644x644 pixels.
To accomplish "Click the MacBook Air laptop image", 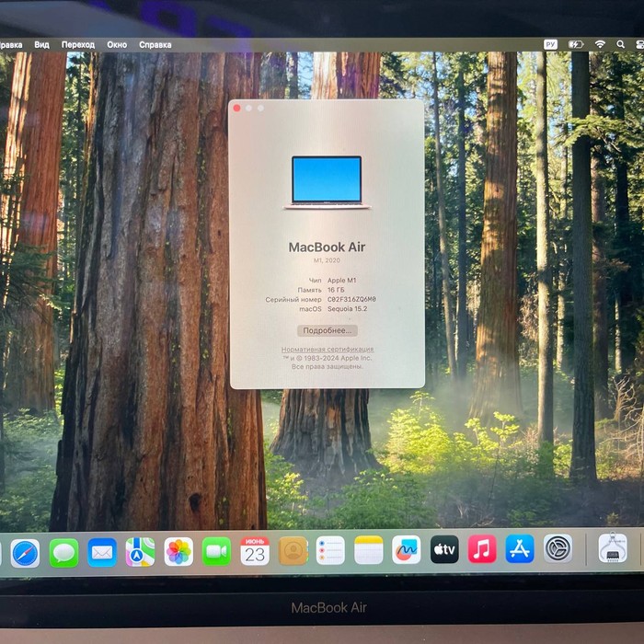I will (327, 182).
